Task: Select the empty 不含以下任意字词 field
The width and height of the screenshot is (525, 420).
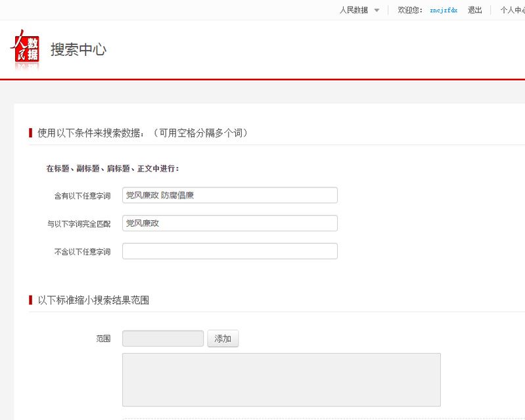Action: (x=229, y=251)
